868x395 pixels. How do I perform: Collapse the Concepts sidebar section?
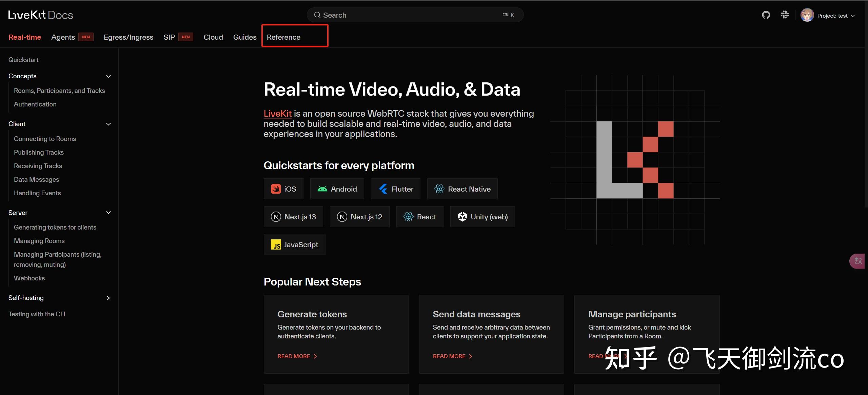coord(108,76)
